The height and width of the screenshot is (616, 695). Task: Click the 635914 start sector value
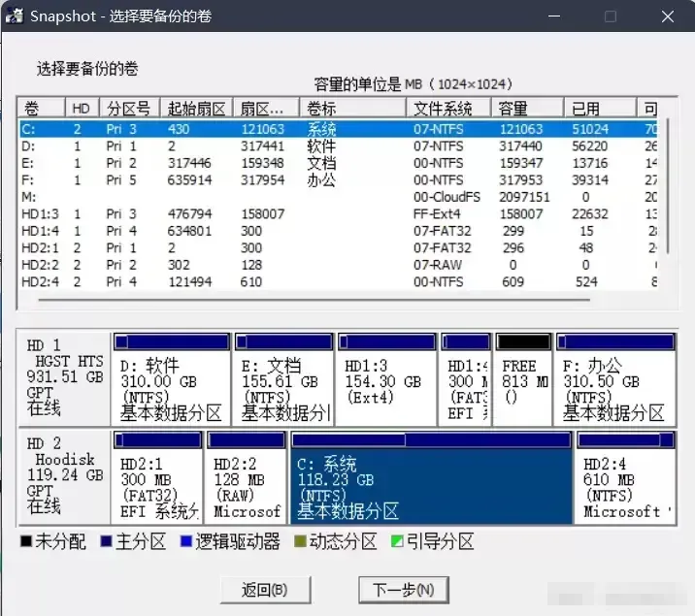[x=189, y=180]
